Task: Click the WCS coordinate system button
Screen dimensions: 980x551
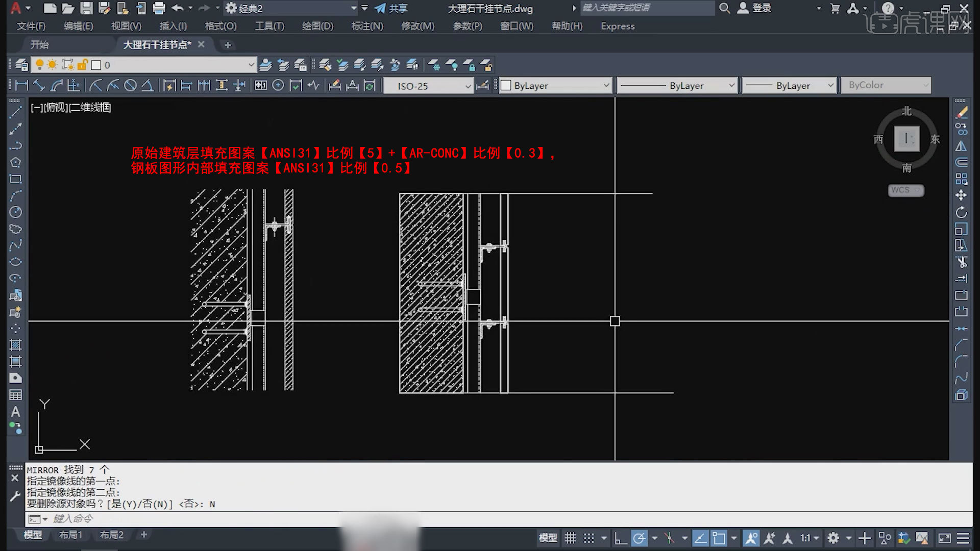Action: tap(905, 190)
